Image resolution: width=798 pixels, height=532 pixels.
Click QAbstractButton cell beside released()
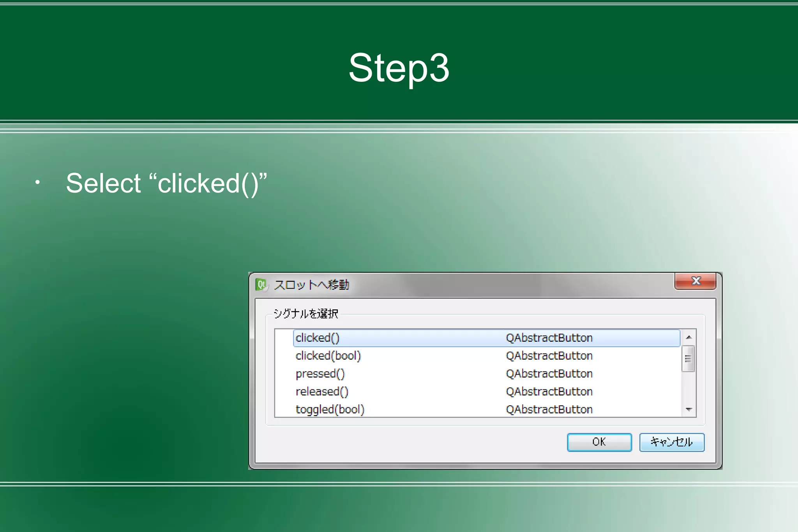[x=549, y=392]
